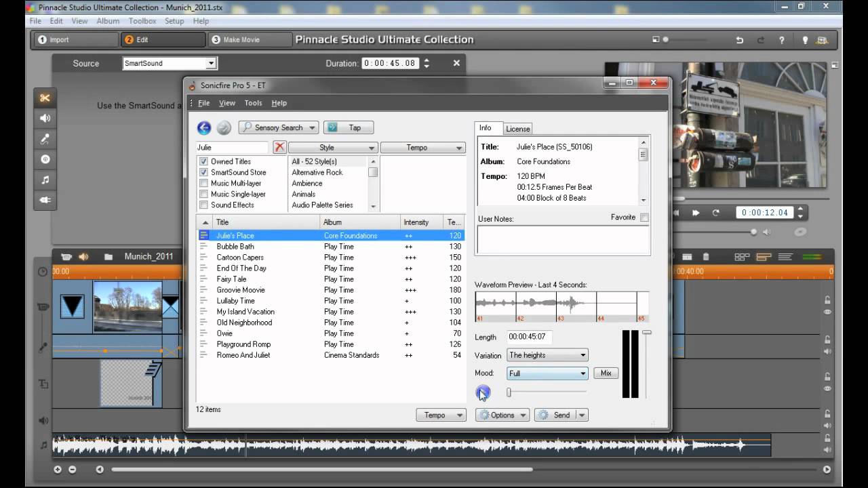Select the 'Groovie Moovie' track row
868x488 pixels.
(x=330, y=290)
